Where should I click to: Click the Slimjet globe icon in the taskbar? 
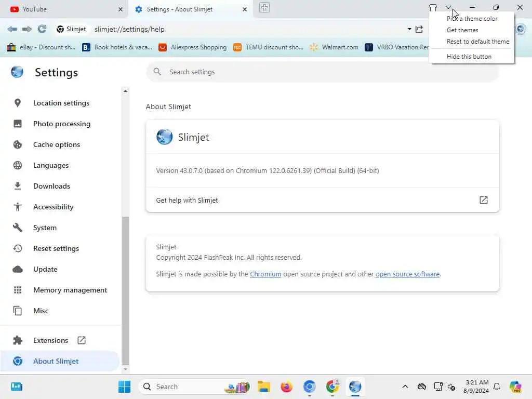[x=355, y=387]
